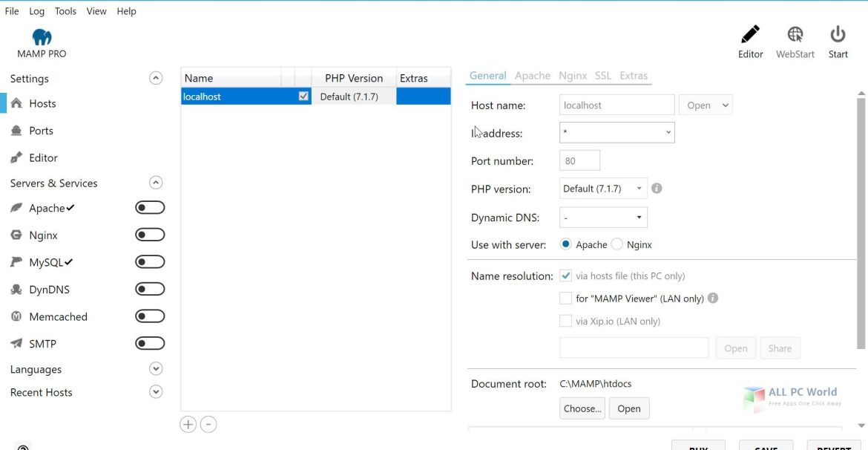This screenshot has height=450, width=868.
Task: Toggle the Nginx server switch
Action: click(x=150, y=235)
